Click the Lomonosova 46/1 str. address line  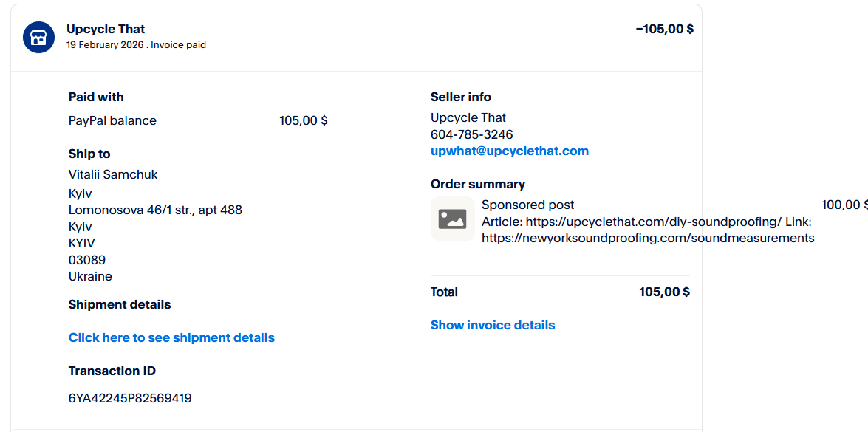(x=155, y=210)
